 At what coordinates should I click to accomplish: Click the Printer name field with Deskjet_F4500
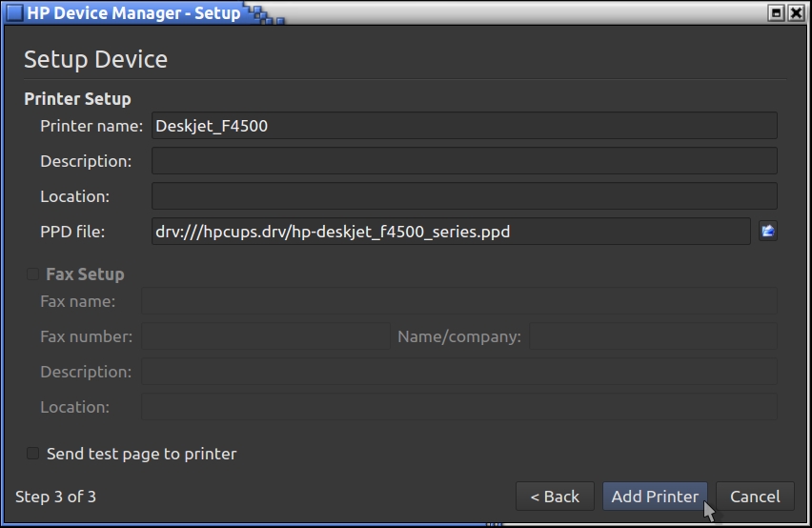tap(463, 126)
